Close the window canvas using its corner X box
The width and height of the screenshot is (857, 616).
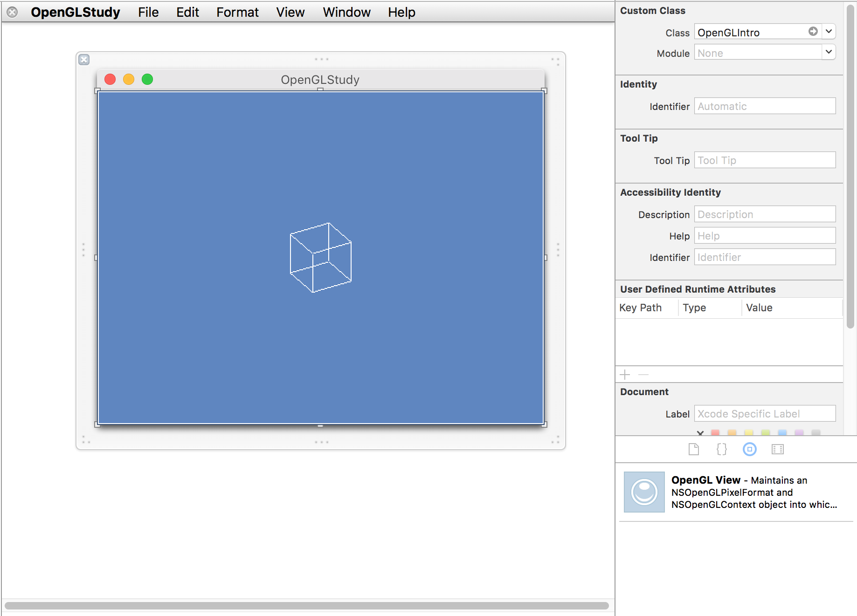[84, 60]
